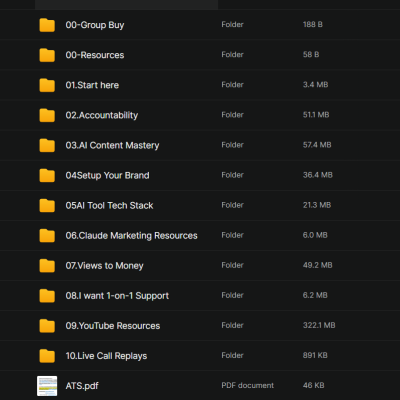The height and width of the screenshot is (400, 400).
Task: Click the 09.YouTube Resources folder icon
Action: click(47, 326)
